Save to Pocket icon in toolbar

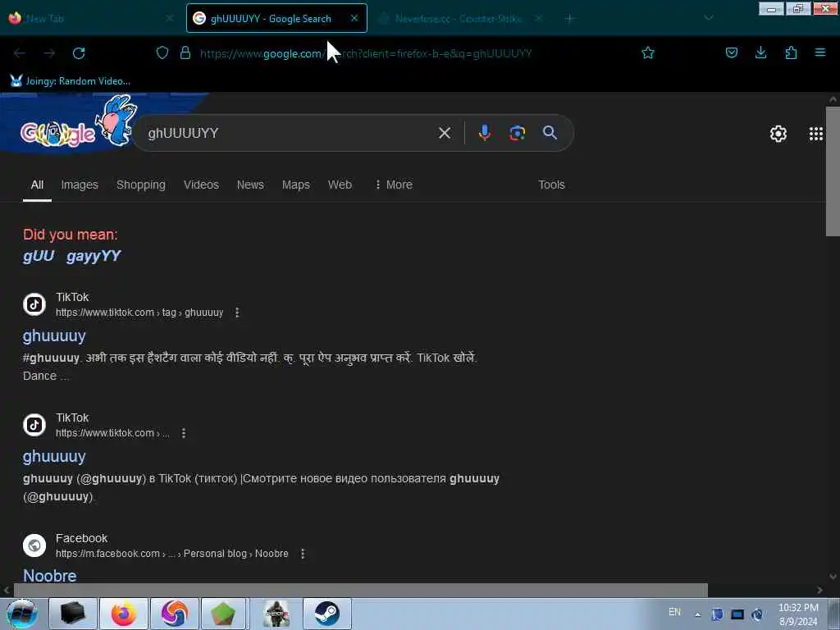[732, 52]
